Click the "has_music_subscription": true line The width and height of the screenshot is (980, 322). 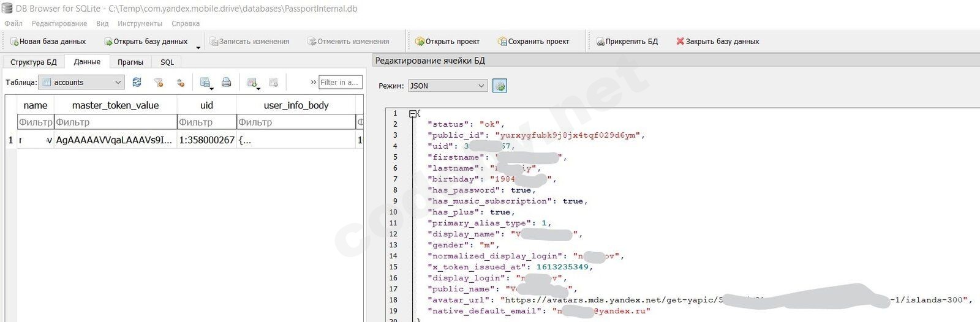tap(508, 201)
